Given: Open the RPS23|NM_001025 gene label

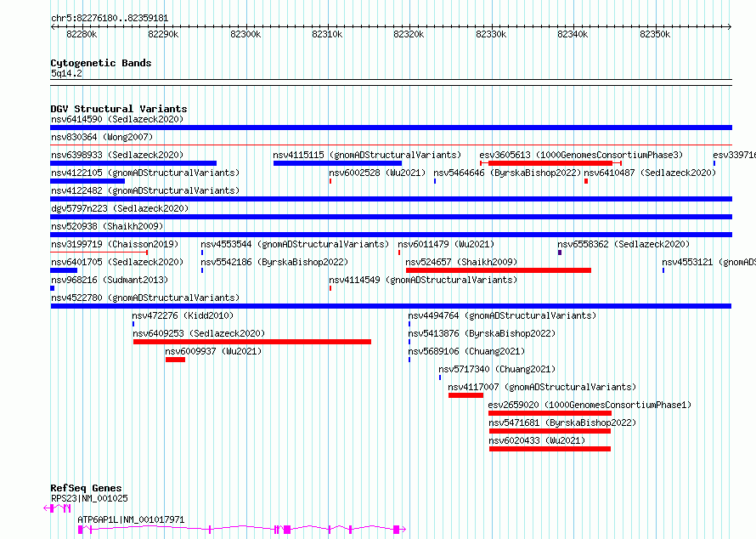Looking at the screenshot, I should click(89, 498).
